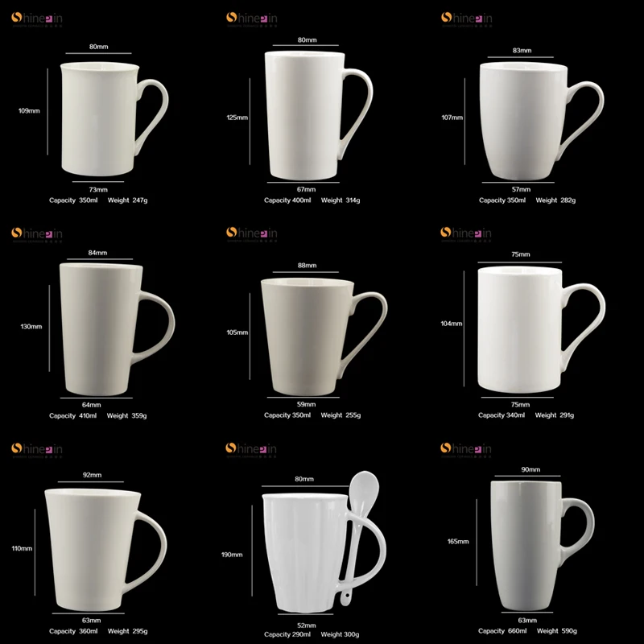Click the Shinepin logo above the 410ml mug
This screenshot has width=644, height=644.
point(37,234)
